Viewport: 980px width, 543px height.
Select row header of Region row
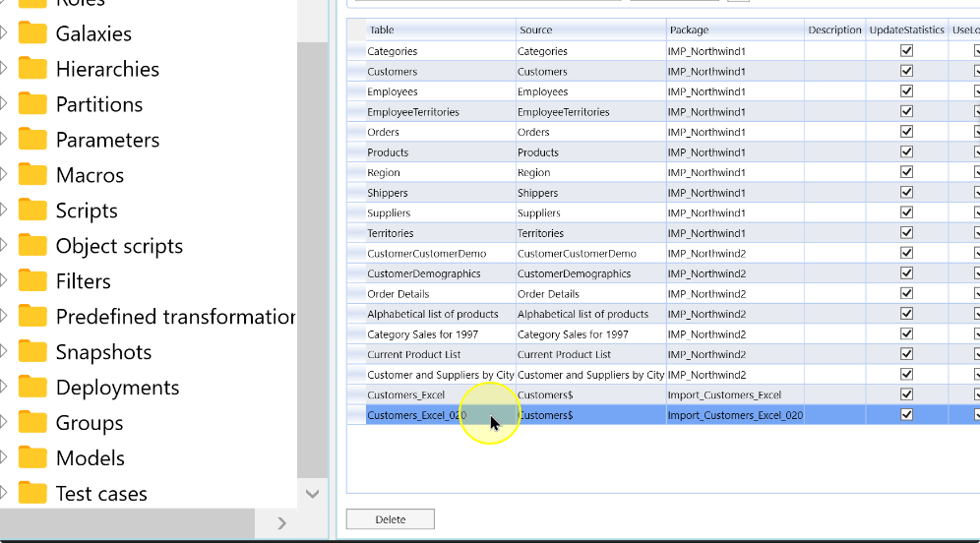(356, 172)
